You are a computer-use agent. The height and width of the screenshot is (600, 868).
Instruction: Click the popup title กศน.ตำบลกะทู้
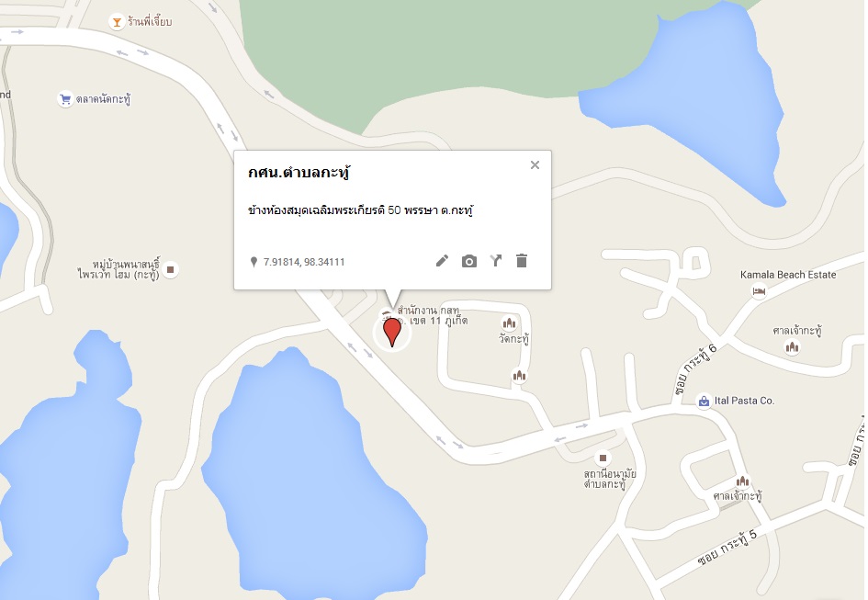(x=299, y=173)
